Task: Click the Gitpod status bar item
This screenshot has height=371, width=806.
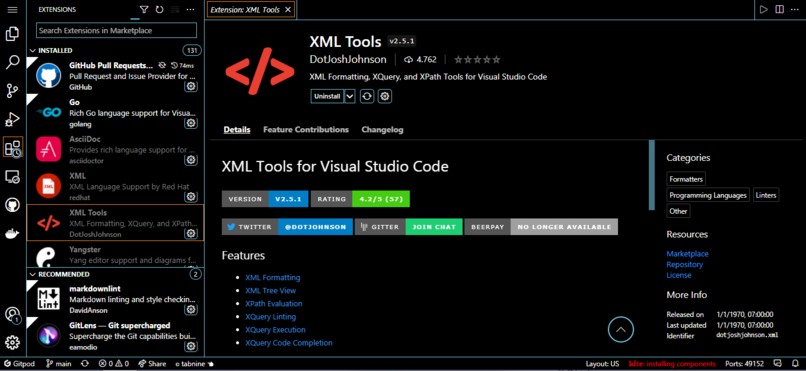Action: 20,364
